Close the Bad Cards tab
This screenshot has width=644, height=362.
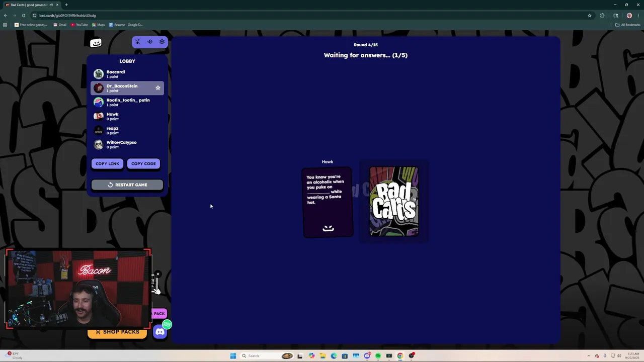click(x=57, y=5)
